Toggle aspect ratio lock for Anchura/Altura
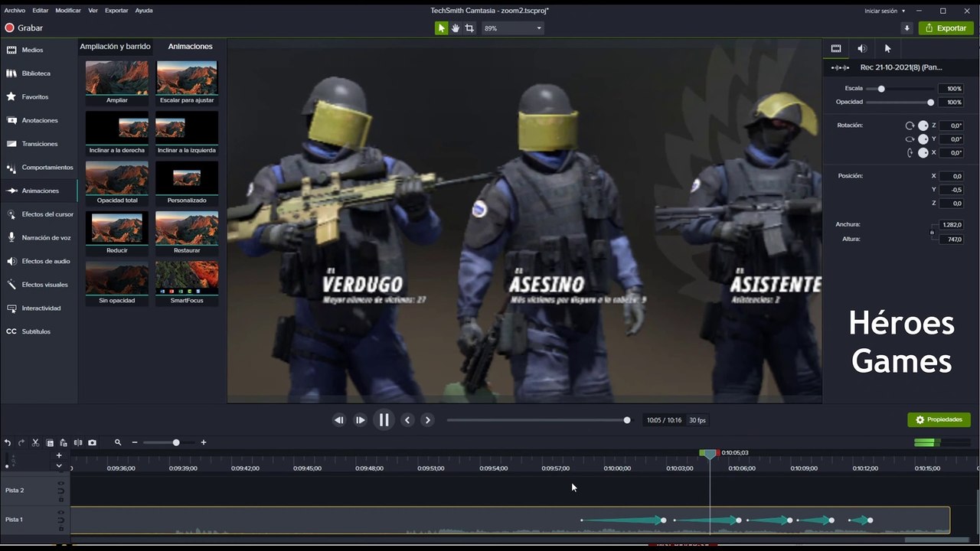Screen dimensions: 980x551 [x=932, y=232]
